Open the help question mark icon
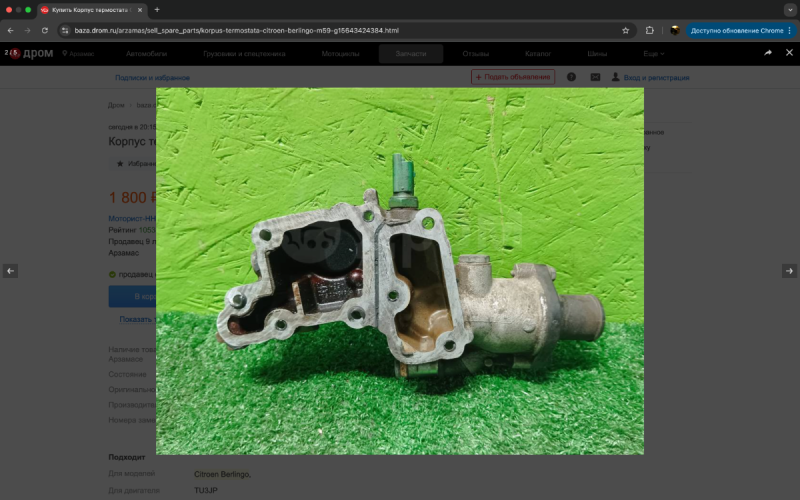 571,77
